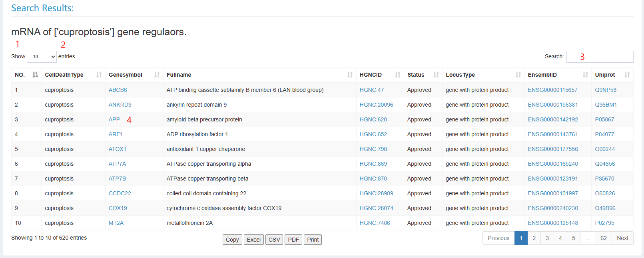Open ENSG00000123191 Ensembl link
The image size is (644, 258).
tap(553, 179)
